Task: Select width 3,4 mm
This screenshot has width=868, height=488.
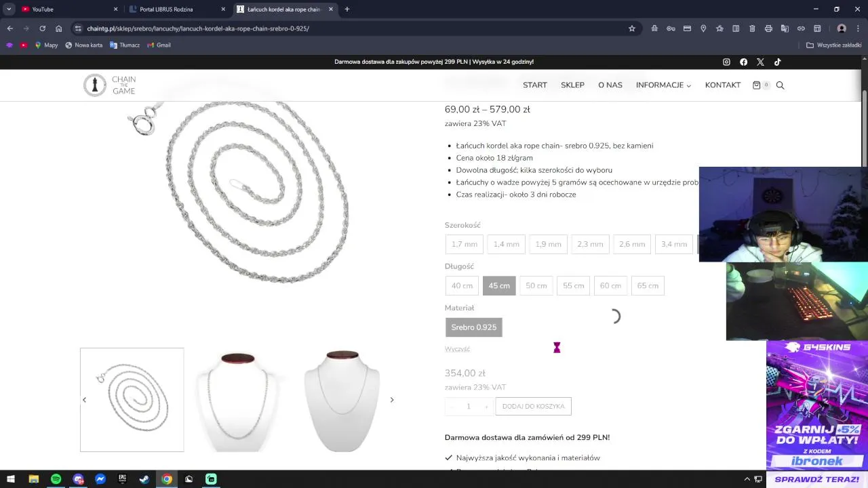Action: pos(674,244)
